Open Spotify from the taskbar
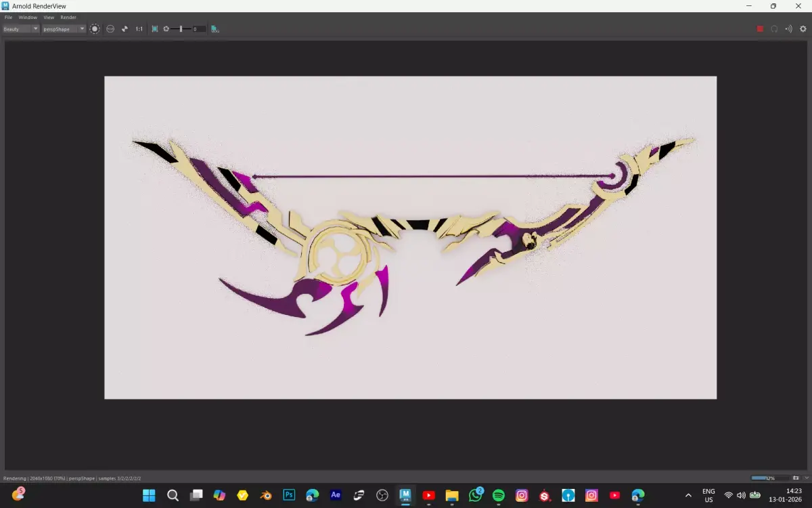This screenshot has height=508, width=812. tap(499, 495)
